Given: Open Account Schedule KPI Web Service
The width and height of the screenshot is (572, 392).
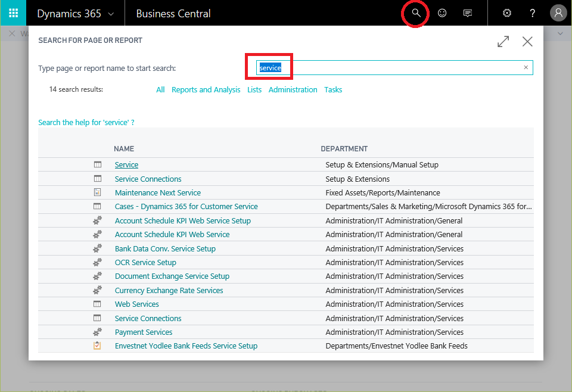Looking at the screenshot, I should click(172, 235).
